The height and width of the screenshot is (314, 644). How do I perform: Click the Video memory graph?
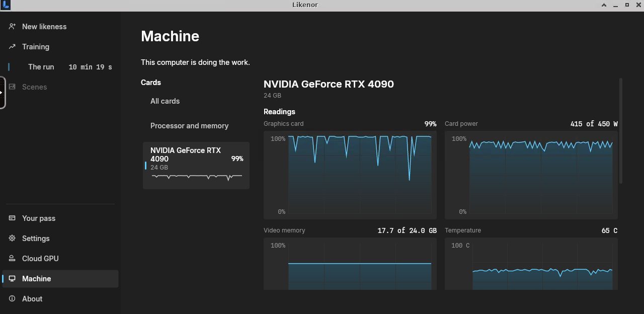pyautogui.click(x=350, y=264)
